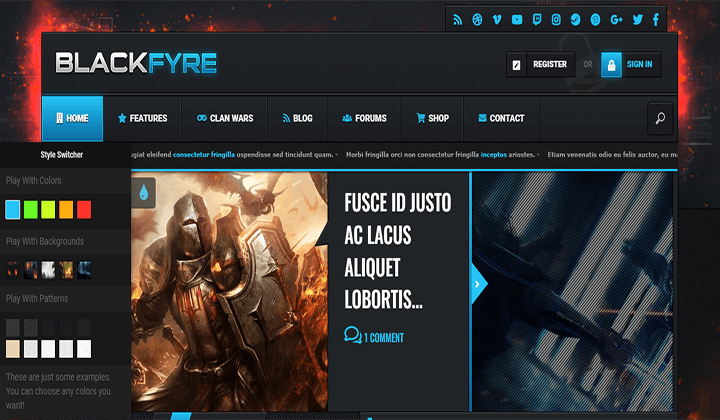The width and height of the screenshot is (720, 420).
Task: Open the 'Fusce id justo' slide title
Action: 398,251
